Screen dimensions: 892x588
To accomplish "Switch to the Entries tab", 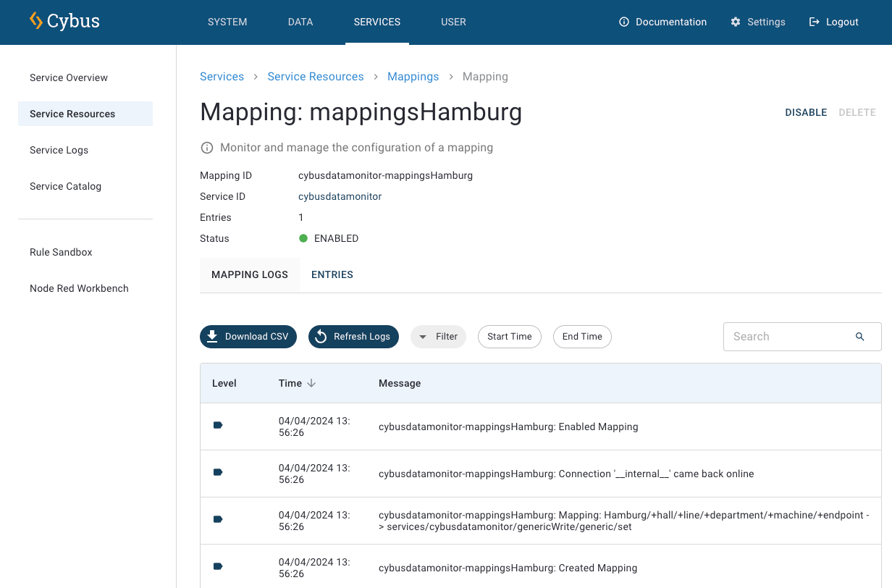I will [332, 274].
